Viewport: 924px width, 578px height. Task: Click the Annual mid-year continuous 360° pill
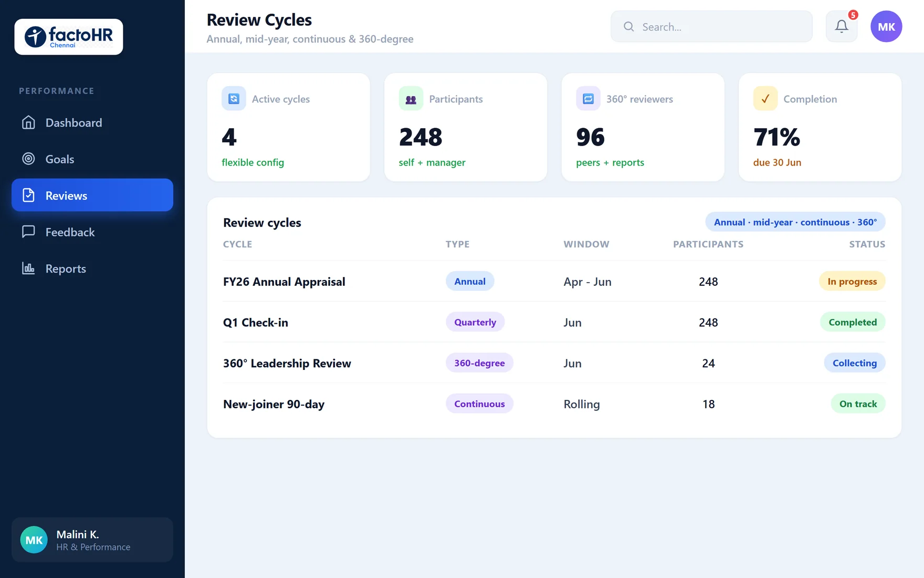pos(795,222)
